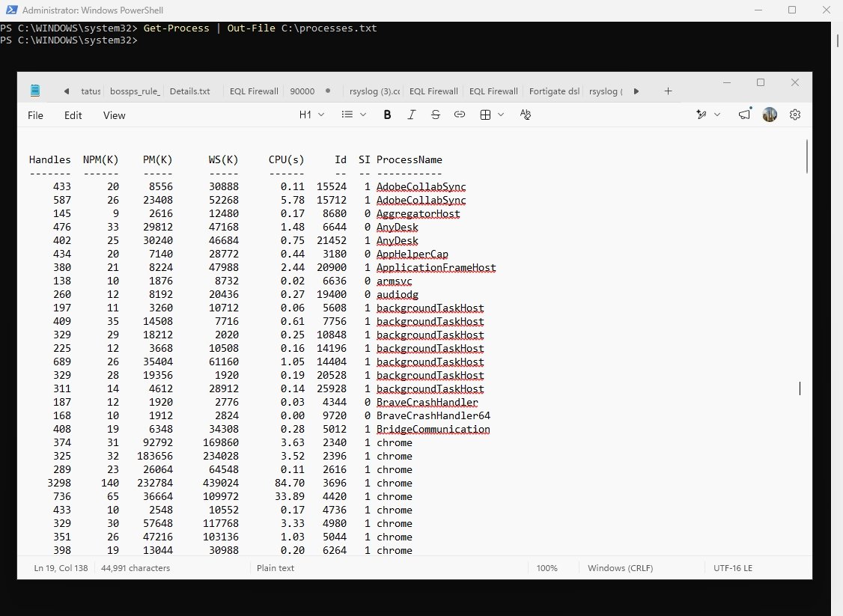Click the CPU(s) column header
The height and width of the screenshot is (616, 843).
[x=286, y=159]
